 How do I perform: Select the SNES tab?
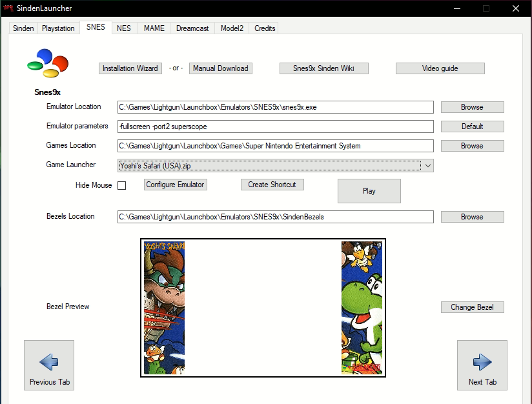(x=96, y=27)
